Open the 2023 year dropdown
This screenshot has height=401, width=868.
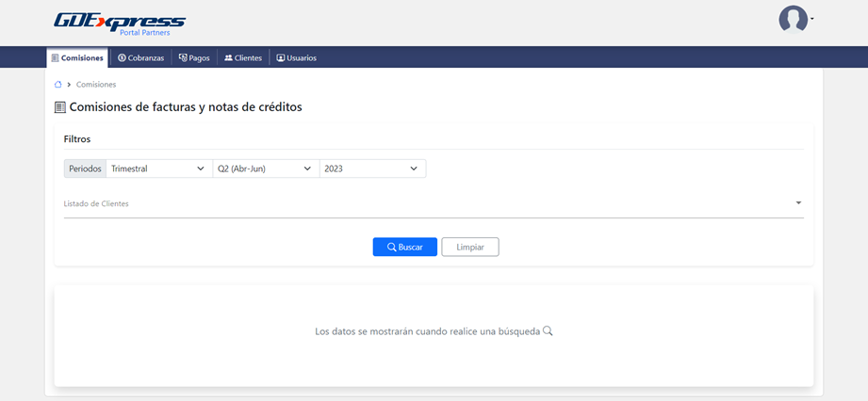pos(371,168)
